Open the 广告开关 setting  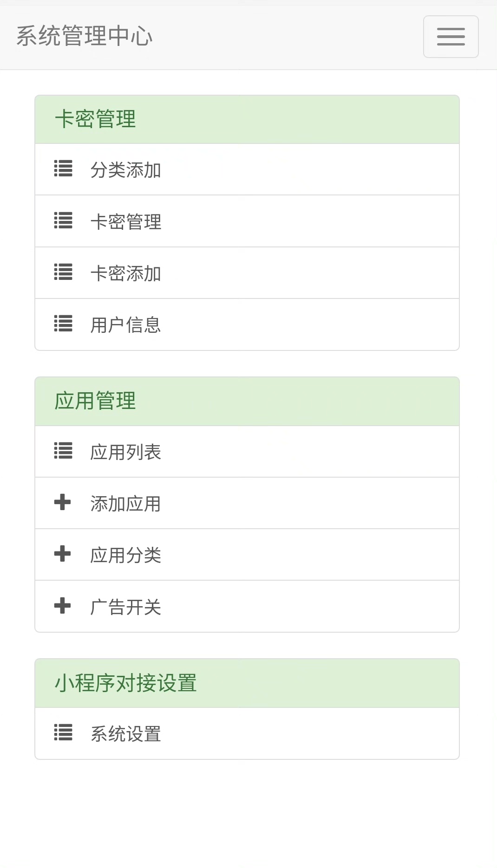(x=126, y=607)
